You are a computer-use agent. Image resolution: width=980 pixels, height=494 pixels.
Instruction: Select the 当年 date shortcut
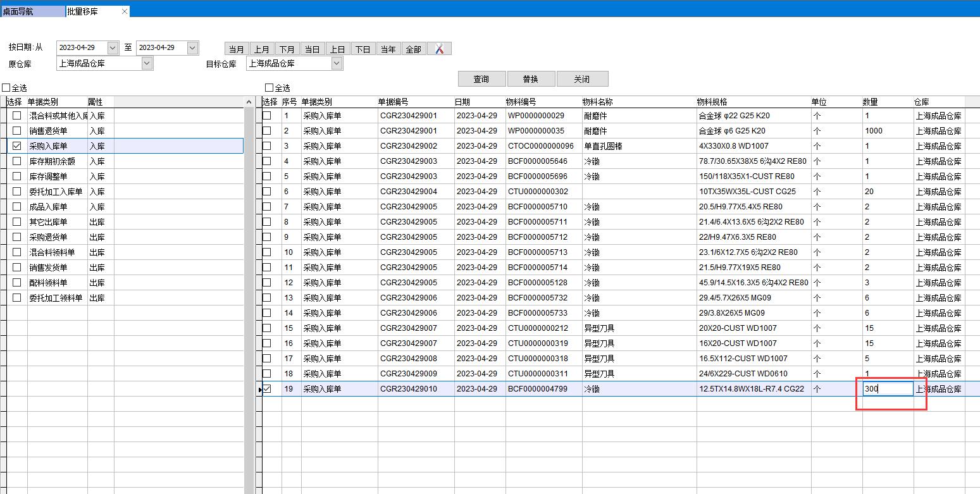tap(388, 49)
